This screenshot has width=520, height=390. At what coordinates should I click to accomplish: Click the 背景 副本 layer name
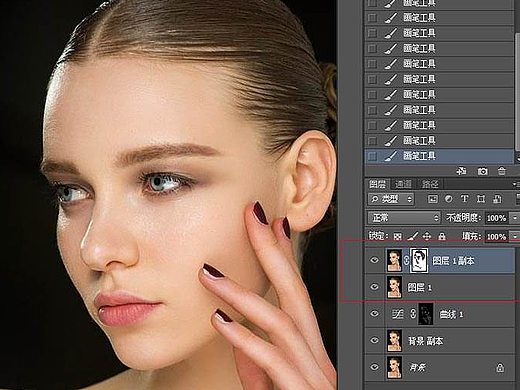(x=426, y=341)
